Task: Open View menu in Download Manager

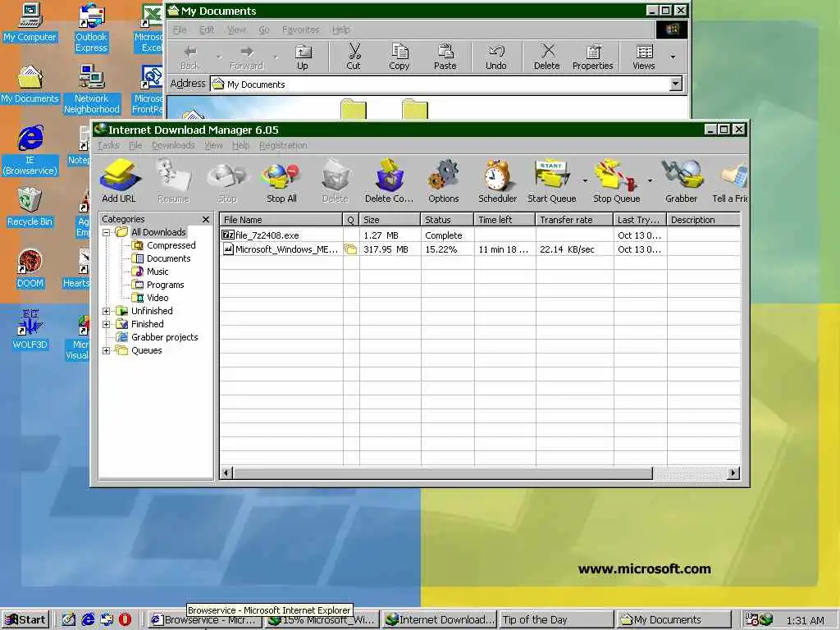Action: tap(213, 145)
